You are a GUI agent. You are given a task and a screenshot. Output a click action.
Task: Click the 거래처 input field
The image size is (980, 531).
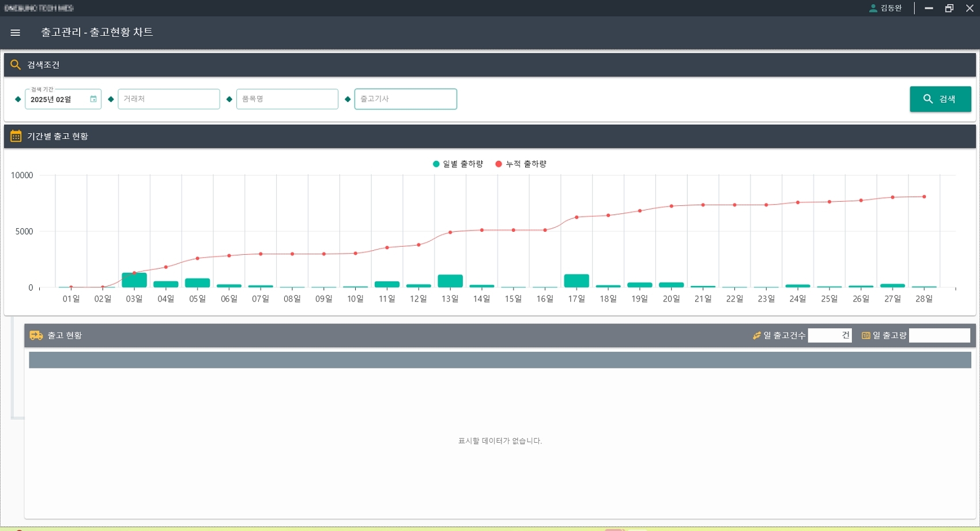pos(169,99)
